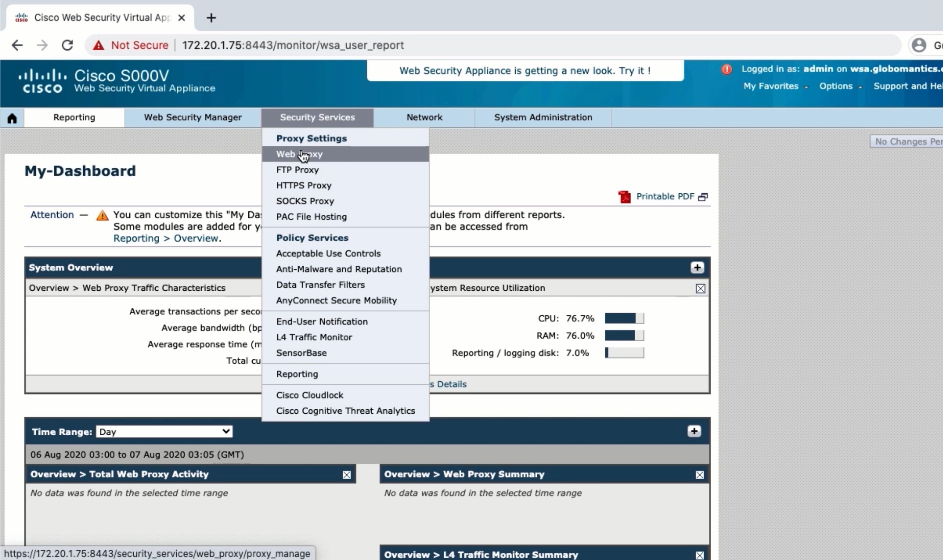Close the Cisco Web Security browser tab
Image resolution: width=943 pixels, height=560 pixels.
[x=181, y=17]
